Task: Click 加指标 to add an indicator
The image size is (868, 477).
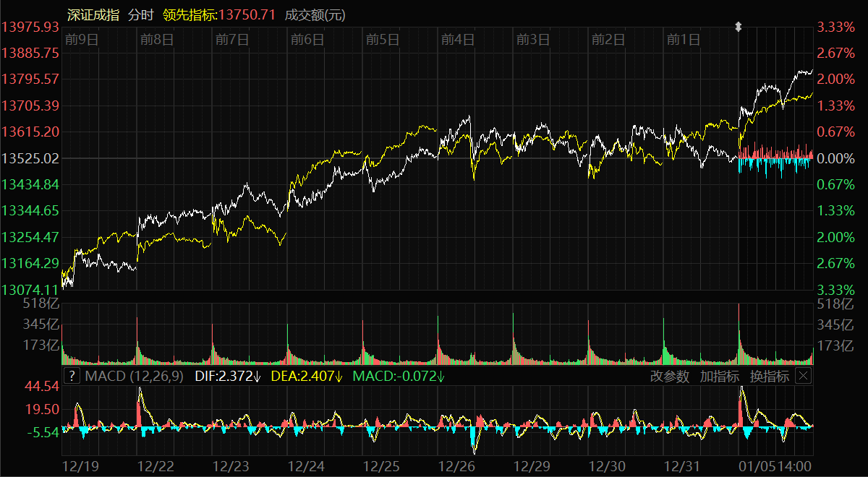Action: click(719, 377)
